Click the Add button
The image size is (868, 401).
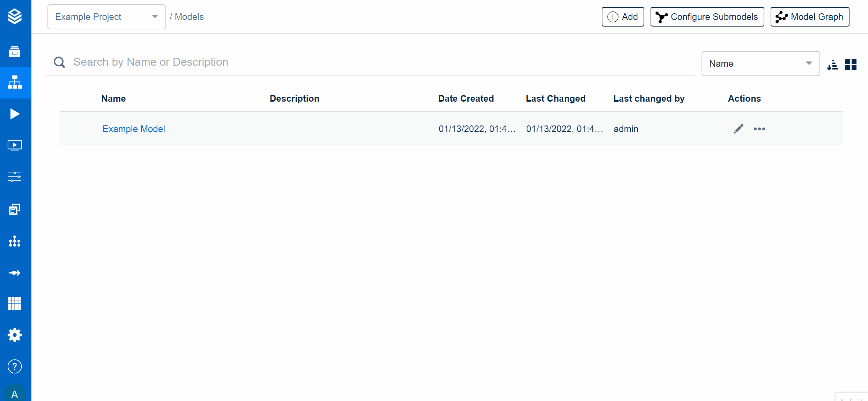(623, 17)
